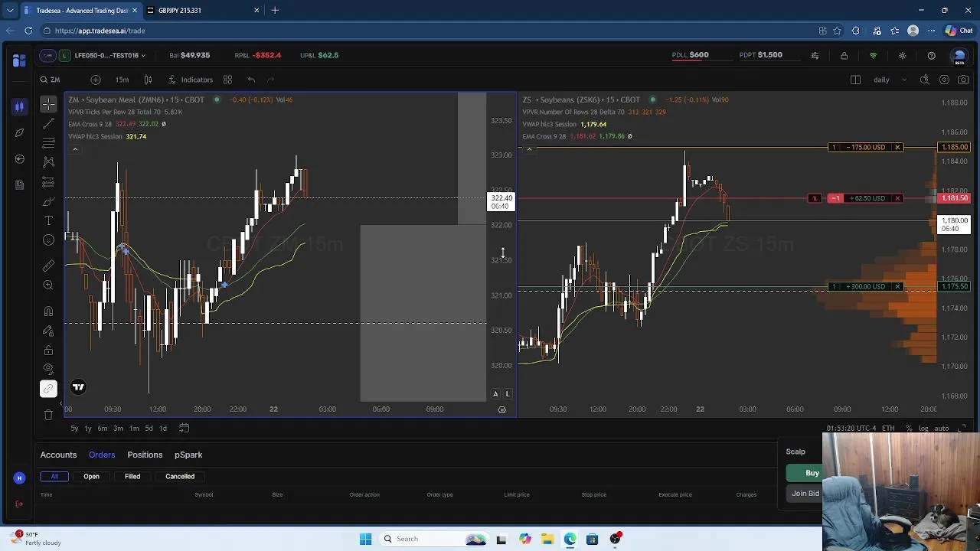Screen dimensions: 980x551
Task: Filter orders by Filled
Action: tap(132, 476)
